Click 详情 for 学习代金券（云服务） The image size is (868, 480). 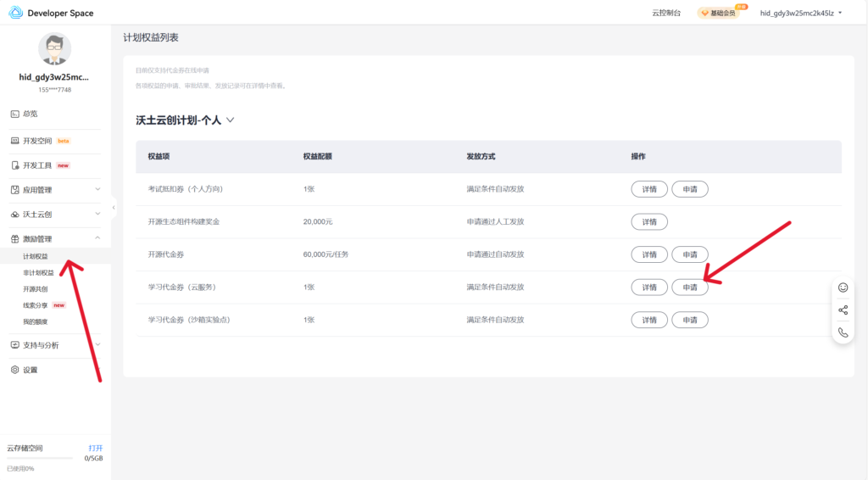[649, 287]
